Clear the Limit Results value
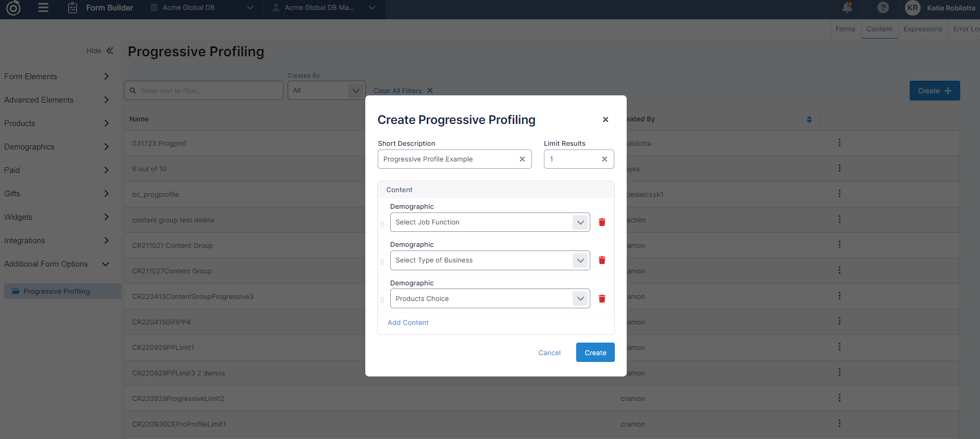 604,159
